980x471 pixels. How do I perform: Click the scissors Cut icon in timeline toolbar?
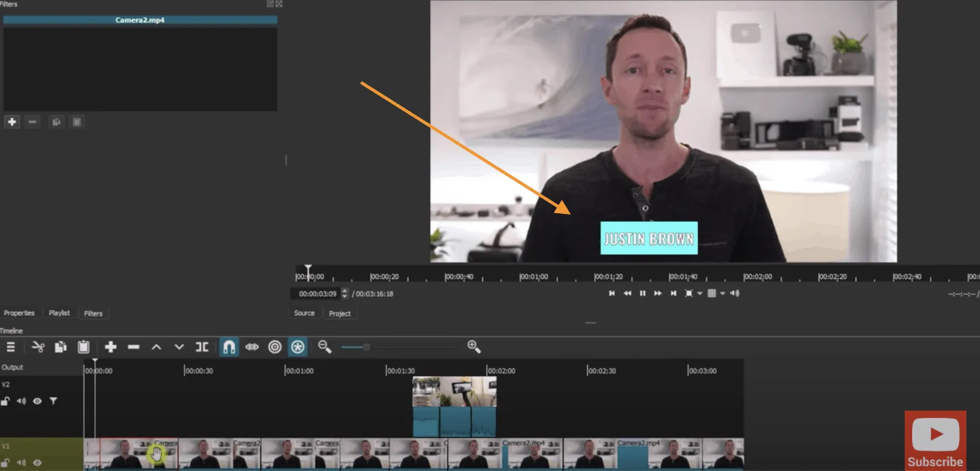[x=38, y=347]
